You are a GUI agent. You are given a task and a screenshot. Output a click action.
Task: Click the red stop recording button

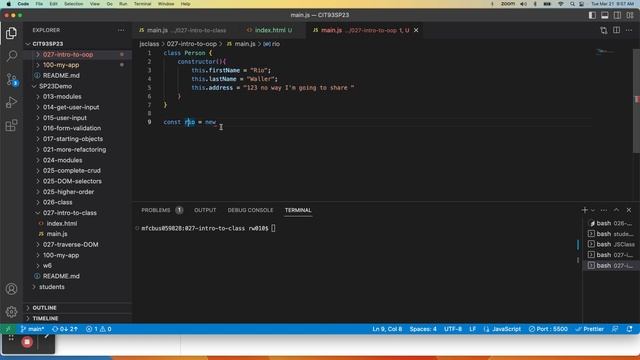pos(27,342)
